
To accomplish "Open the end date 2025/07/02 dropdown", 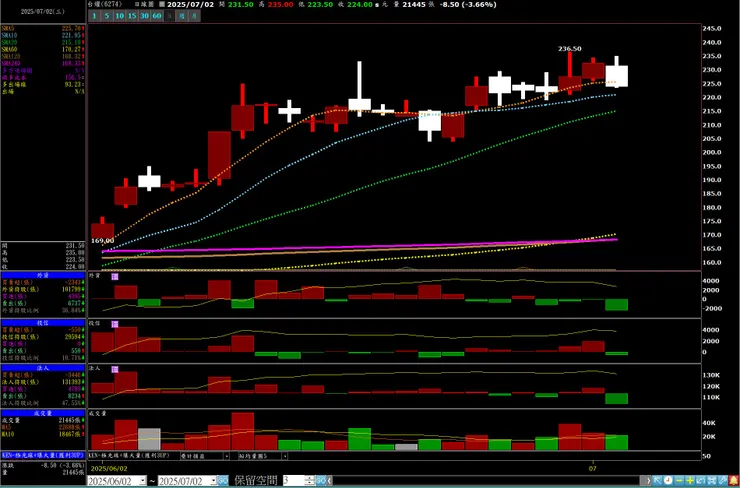I will point(213,481).
